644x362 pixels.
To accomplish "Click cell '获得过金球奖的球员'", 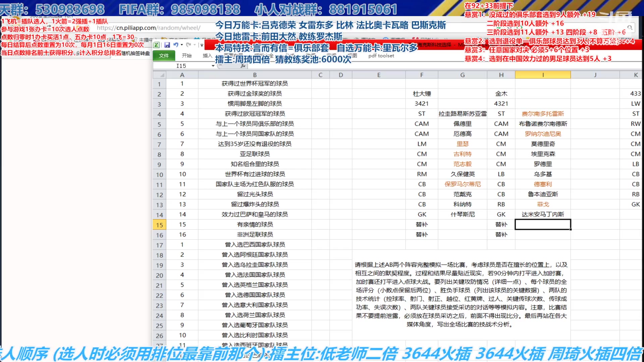I will [255, 94].
